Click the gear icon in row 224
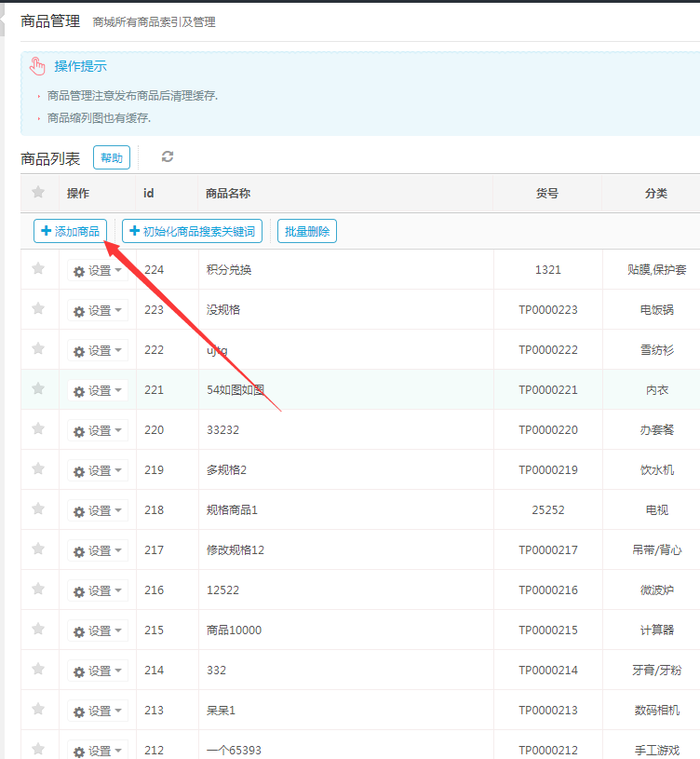 [x=79, y=272]
